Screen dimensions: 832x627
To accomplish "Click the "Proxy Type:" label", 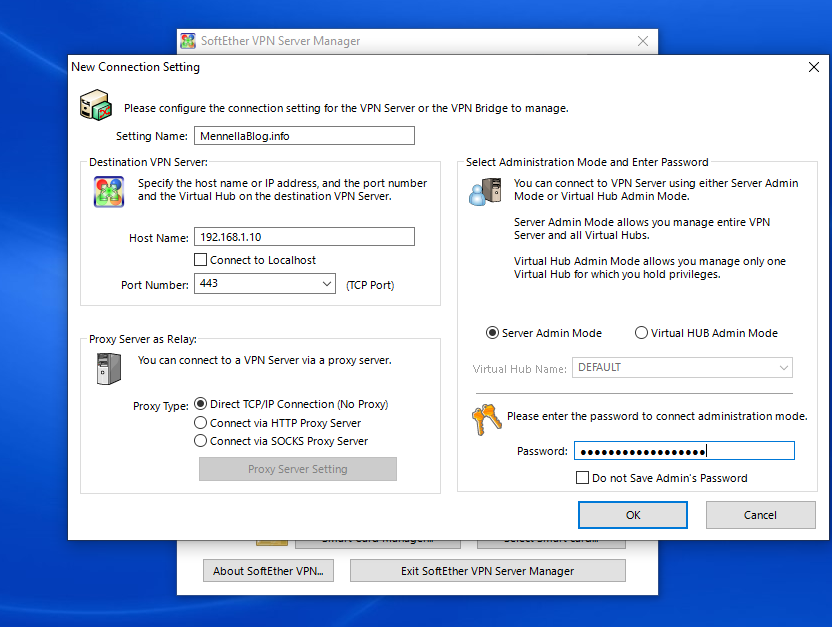I will 161,406.
